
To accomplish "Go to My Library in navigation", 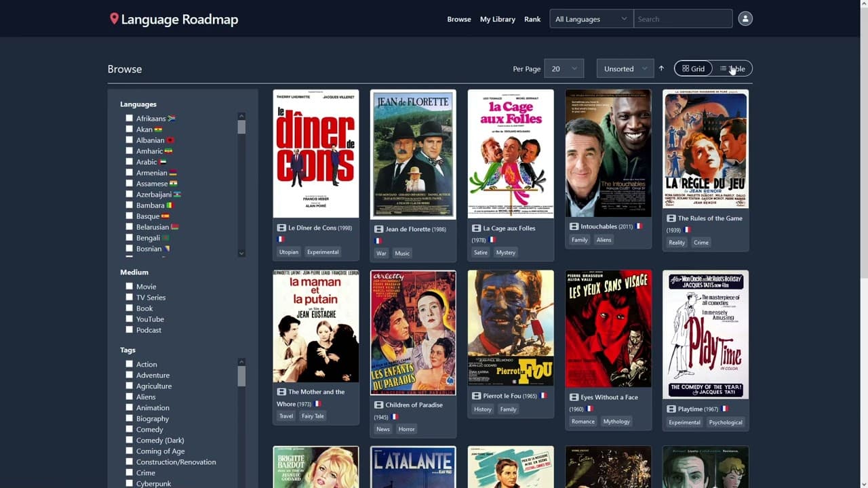I will [x=497, y=19].
